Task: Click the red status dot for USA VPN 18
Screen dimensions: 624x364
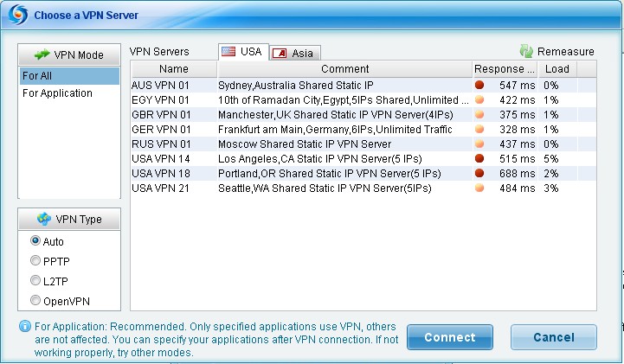Action: coord(479,173)
